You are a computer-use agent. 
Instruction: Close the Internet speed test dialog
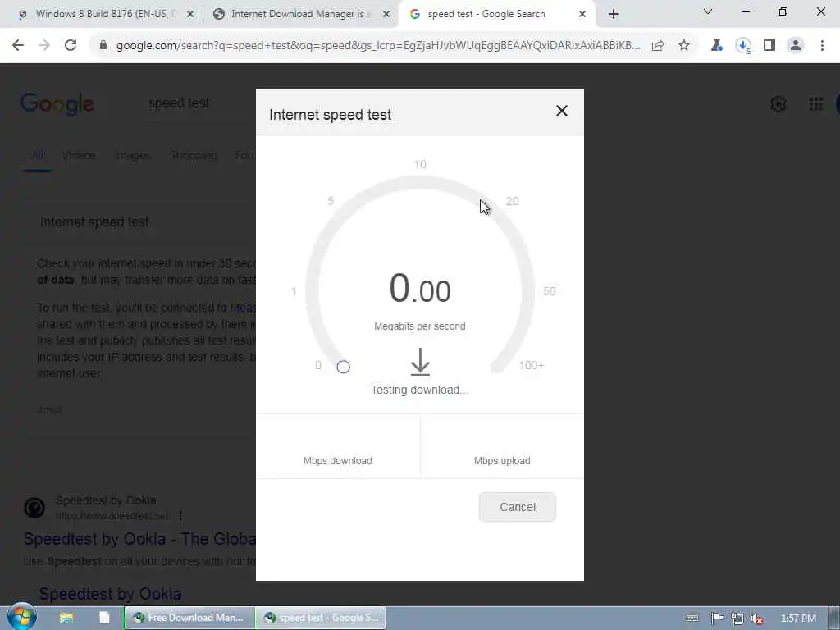pyautogui.click(x=561, y=111)
